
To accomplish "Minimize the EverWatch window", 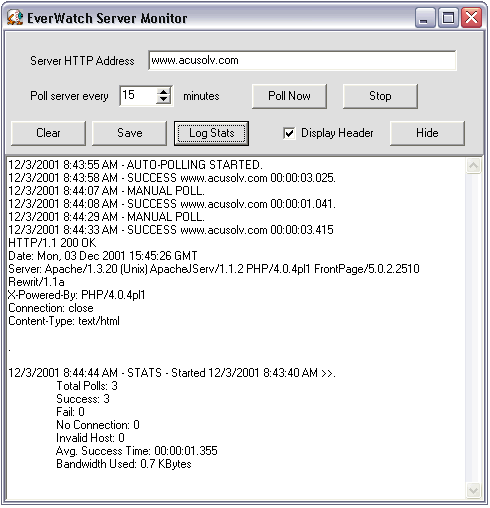I will [x=425, y=18].
